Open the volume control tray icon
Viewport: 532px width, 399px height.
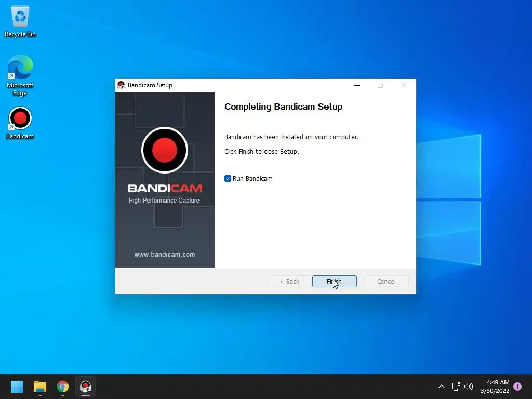coord(469,387)
